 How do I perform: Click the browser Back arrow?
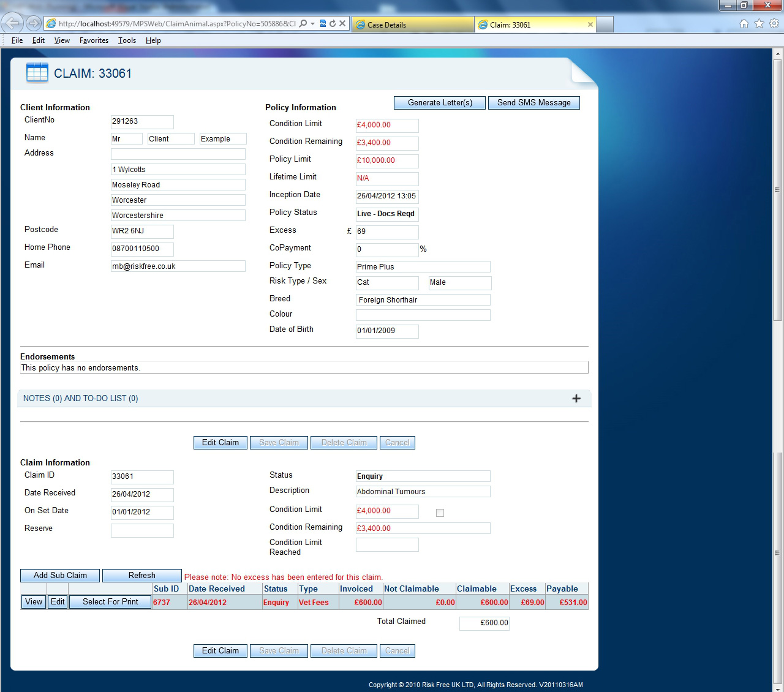pyautogui.click(x=12, y=23)
